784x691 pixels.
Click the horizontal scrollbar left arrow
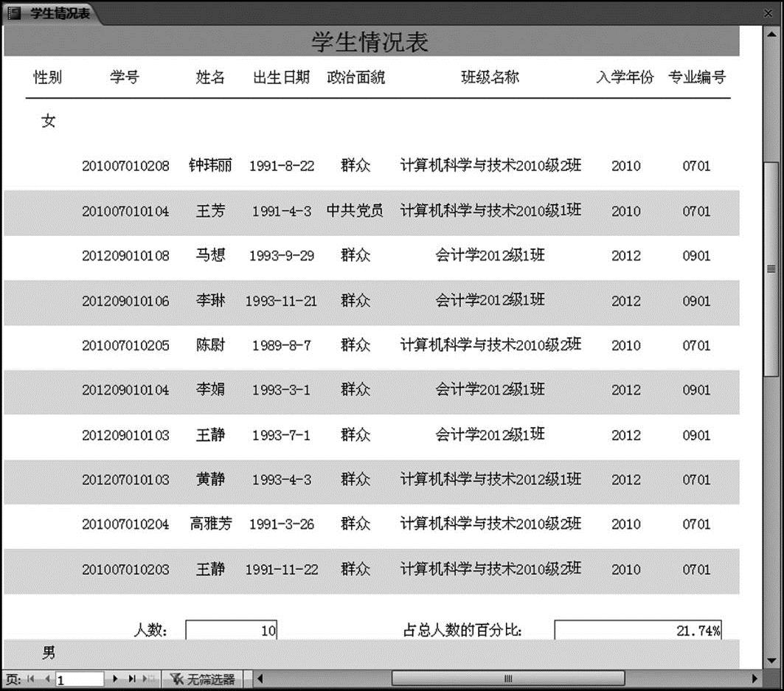pos(260,679)
